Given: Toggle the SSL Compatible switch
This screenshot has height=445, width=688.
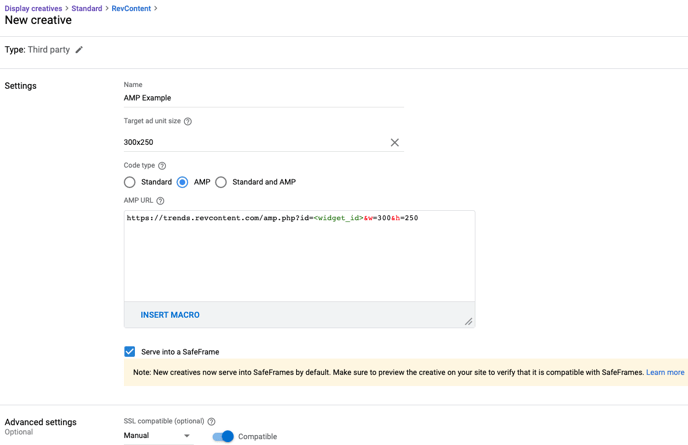Looking at the screenshot, I should [x=223, y=436].
